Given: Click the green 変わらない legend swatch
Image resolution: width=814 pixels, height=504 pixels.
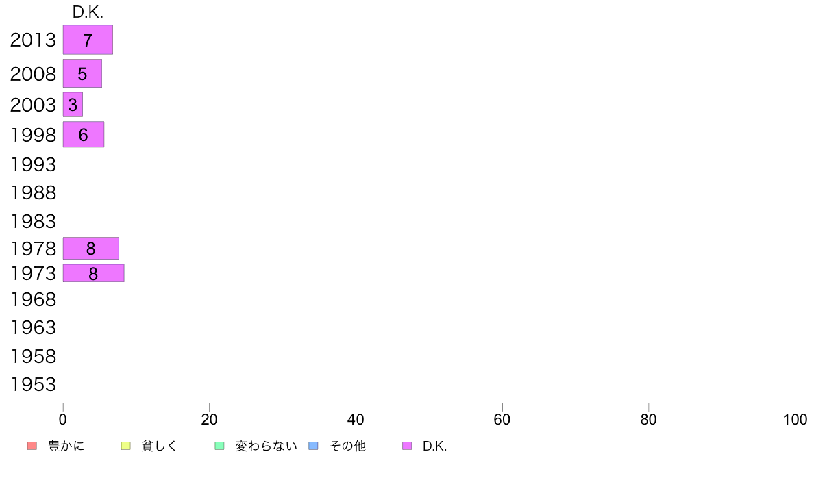Looking at the screenshot, I should 219,446.
